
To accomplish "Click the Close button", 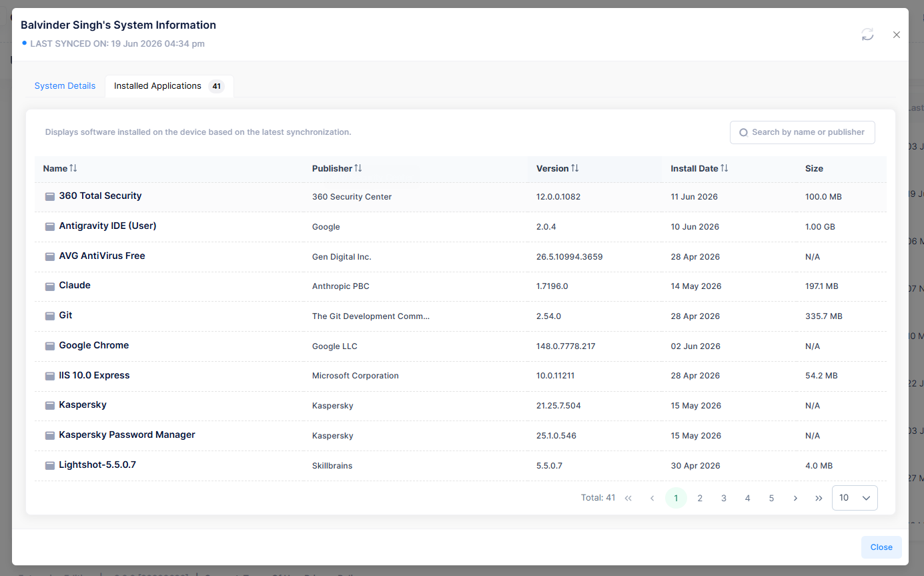I will [881, 547].
